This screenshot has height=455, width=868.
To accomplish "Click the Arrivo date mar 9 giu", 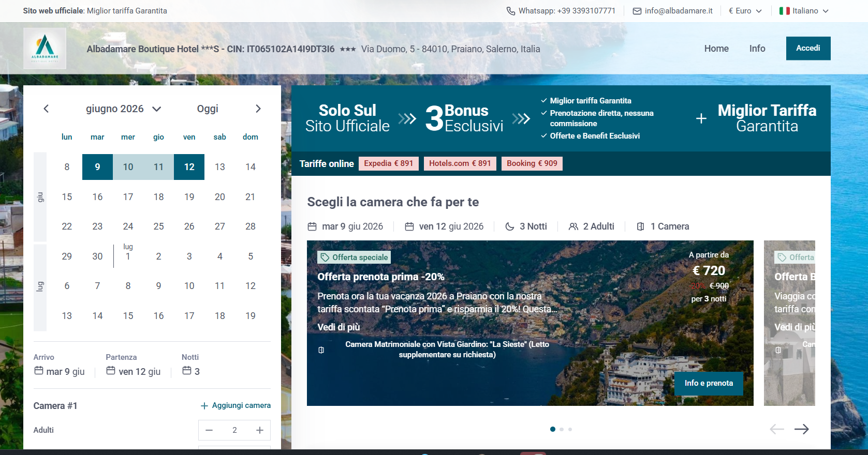I will pyautogui.click(x=65, y=372).
